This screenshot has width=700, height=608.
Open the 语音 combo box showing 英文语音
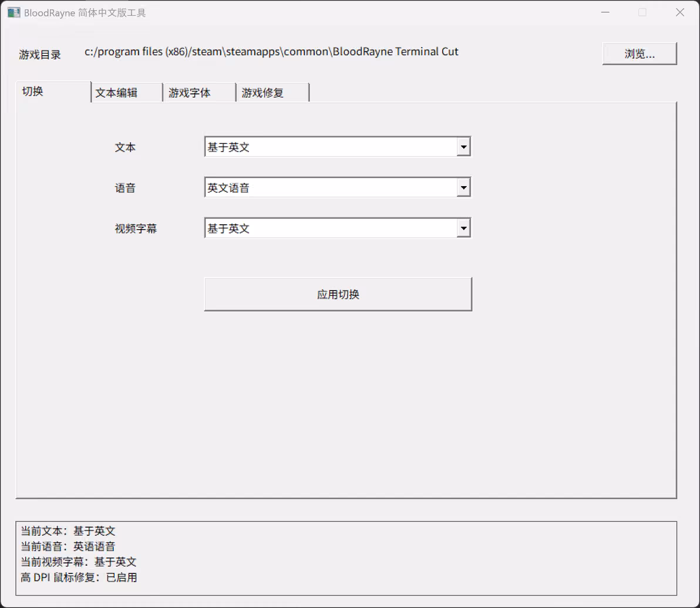tap(338, 187)
